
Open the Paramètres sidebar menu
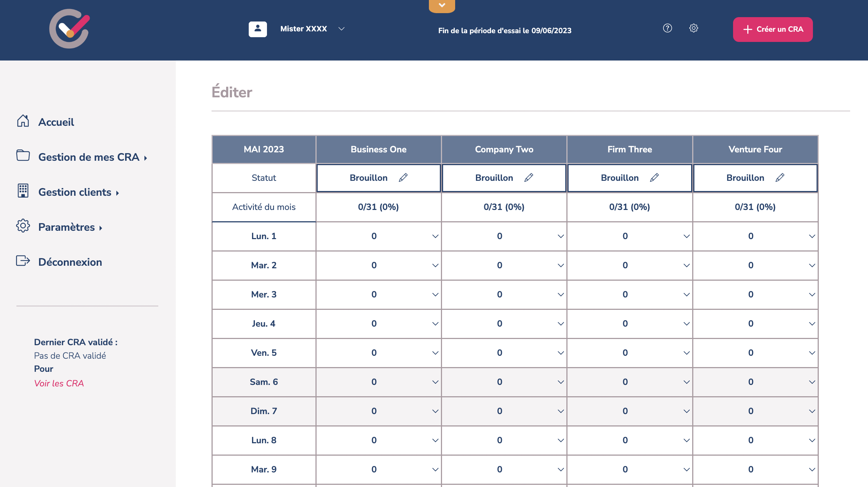click(66, 227)
